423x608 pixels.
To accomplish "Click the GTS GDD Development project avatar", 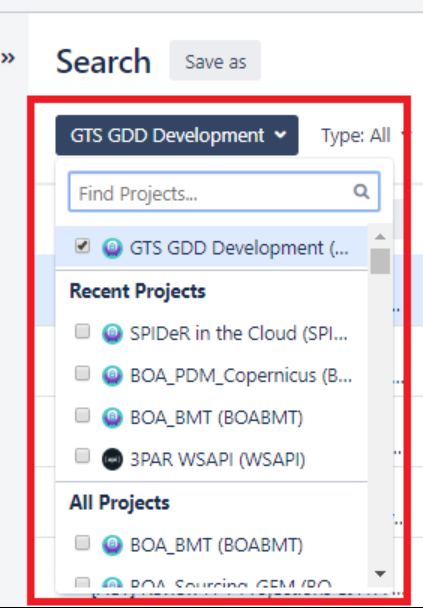I will click(x=112, y=248).
